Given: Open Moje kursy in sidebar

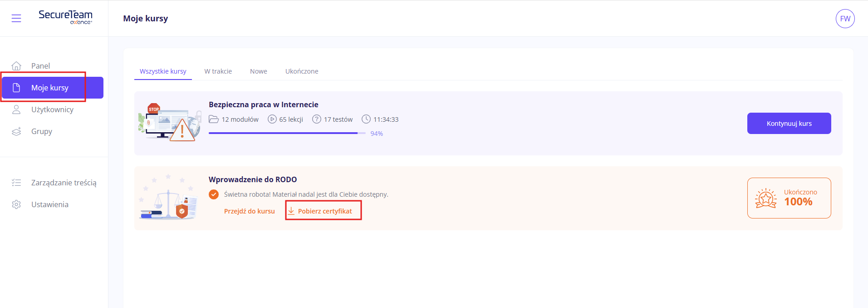Looking at the screenshot, I should coord(50,88).
